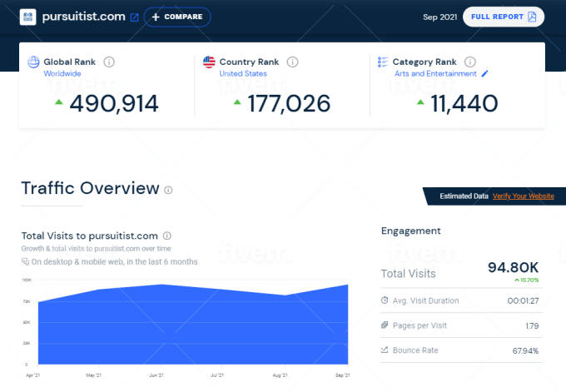The height and width of the screenshot is (392, 566).
Task: Click the Compare button
Action: pos(177,17)
